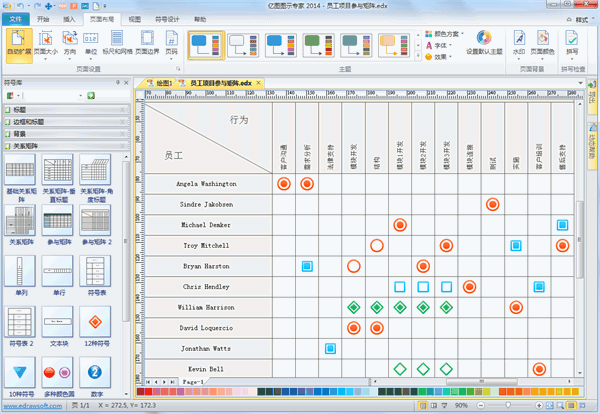Viewport: 600px width, 414px height.
Task: Click the zoom in plus button
Action: point(539,406)
